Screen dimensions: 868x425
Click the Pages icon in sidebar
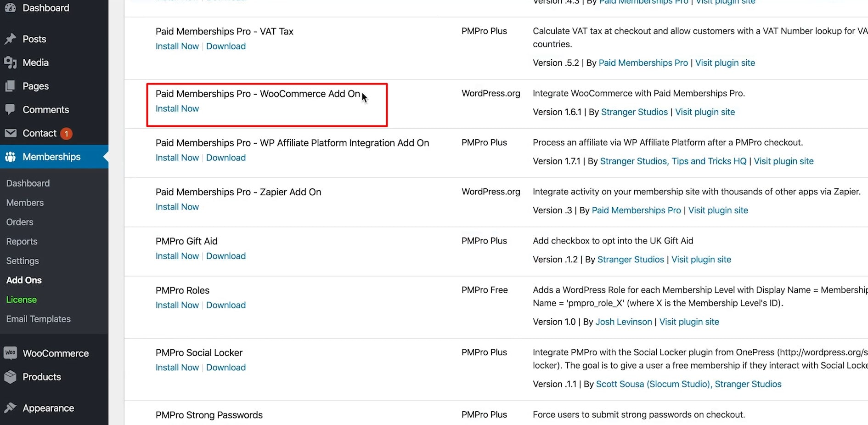(10, 86)
